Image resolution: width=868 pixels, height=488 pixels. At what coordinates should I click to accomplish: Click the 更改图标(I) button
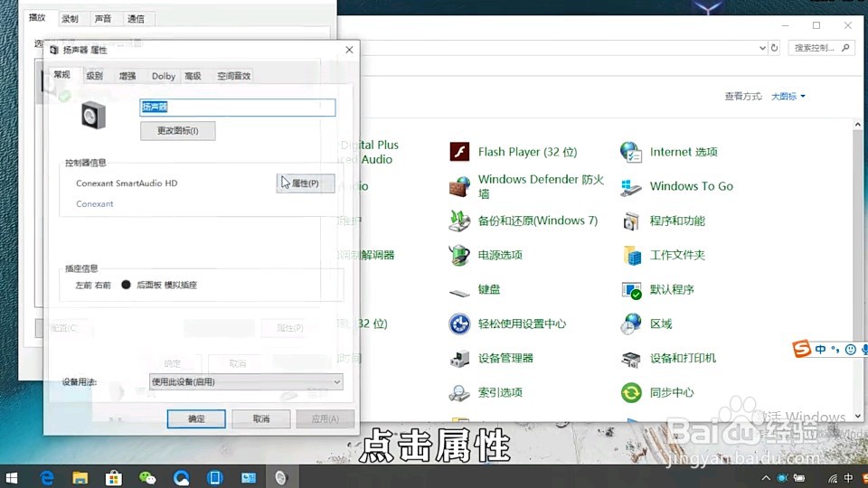(178, 130)
